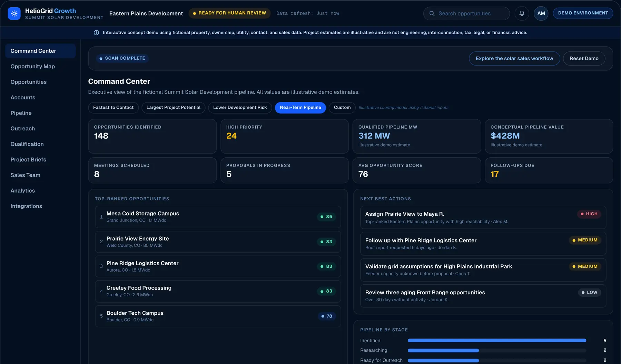621x364 pixels.
Task: Click the Search opportunities field
Action: [466, 13]
